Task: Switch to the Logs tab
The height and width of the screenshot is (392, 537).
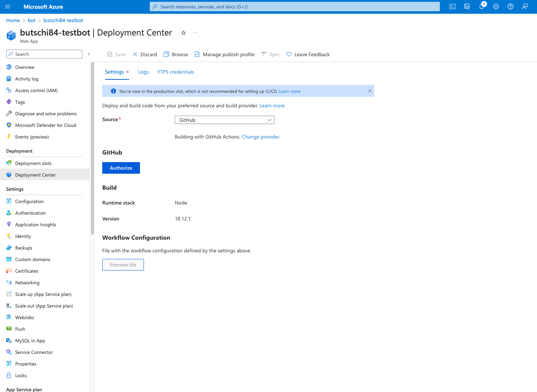Action: pyautogui.click(x=143, y=72)
